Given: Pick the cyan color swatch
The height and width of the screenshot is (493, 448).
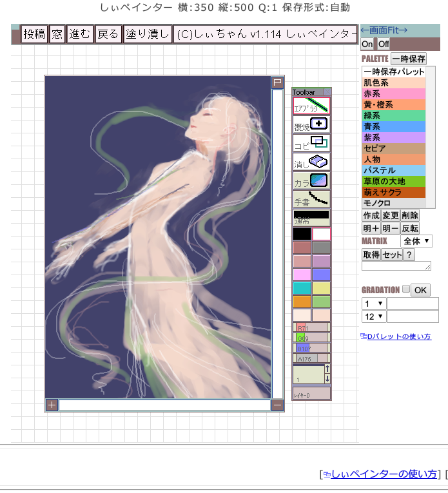Looking at the screenshot, I should [302, 288].
